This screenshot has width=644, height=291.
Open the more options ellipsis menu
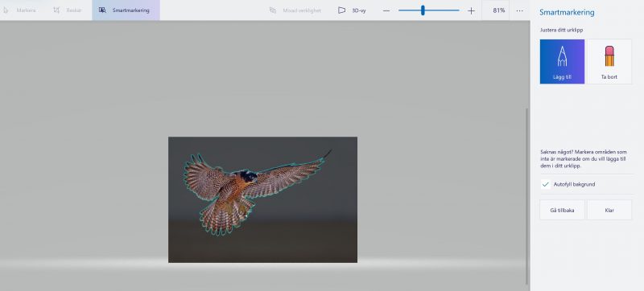pos(519,10)
